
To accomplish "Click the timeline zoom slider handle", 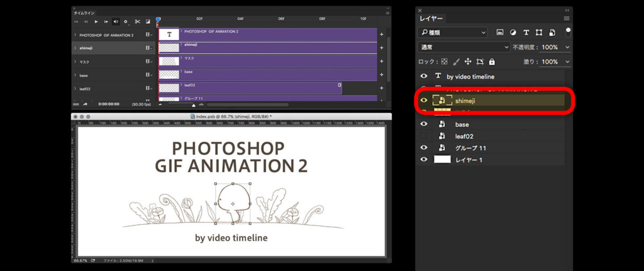I will (x=194, y=105).
